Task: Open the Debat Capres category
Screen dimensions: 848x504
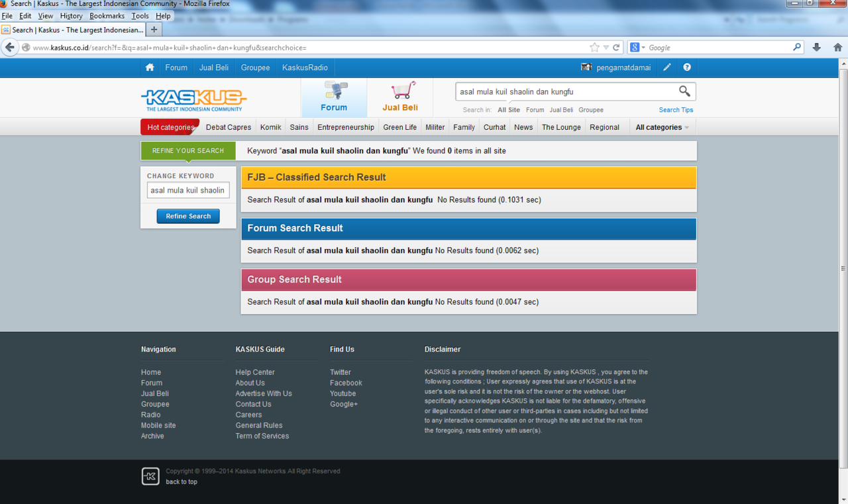Action: (229, 127)
